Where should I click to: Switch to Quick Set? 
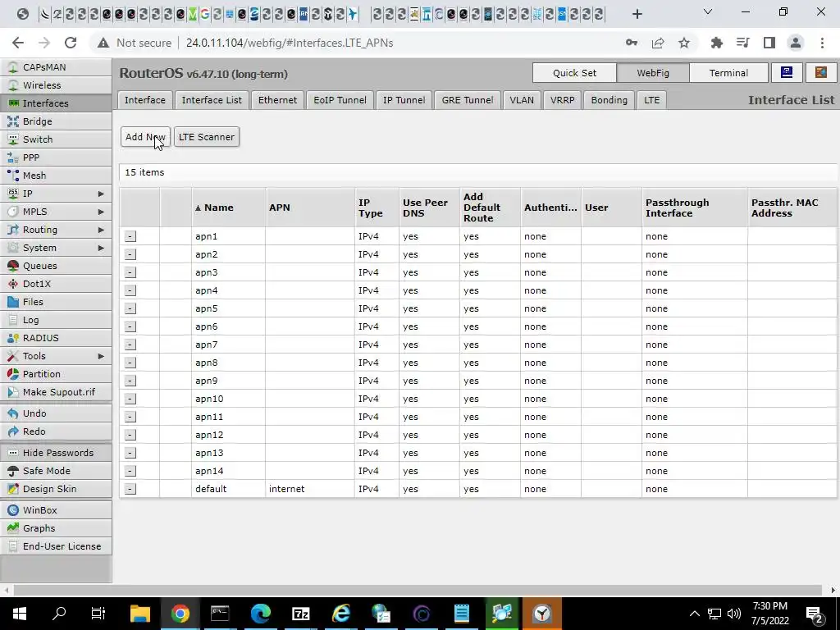[574, 73]
